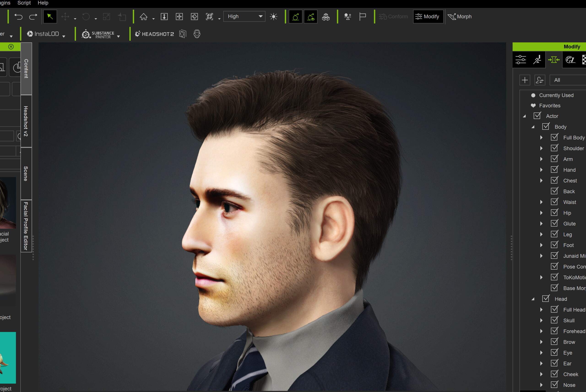
Task: Expand the Arm tree item
Action: (x=541, y=159)
